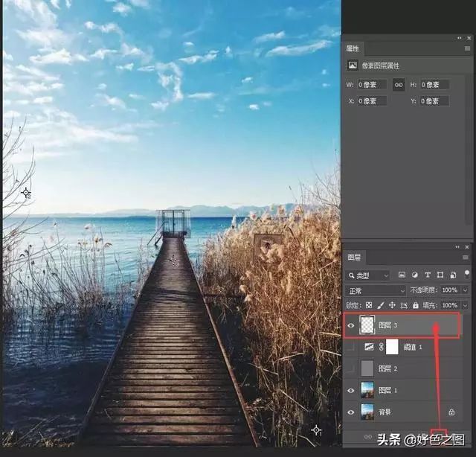Expand the 不透明度 opacity dropdown arrow

pyautogui.click(x=465, y=290)
